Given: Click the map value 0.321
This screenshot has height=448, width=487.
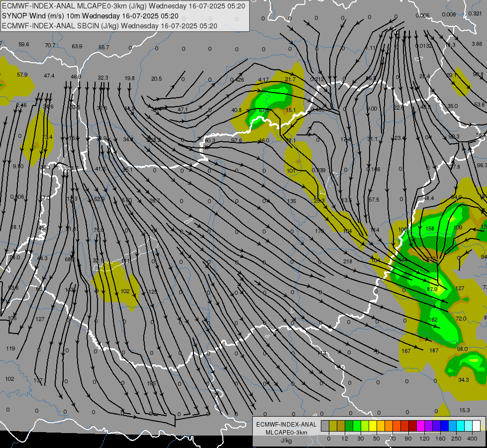Looking at the screenshot, I should pos(475,13).
